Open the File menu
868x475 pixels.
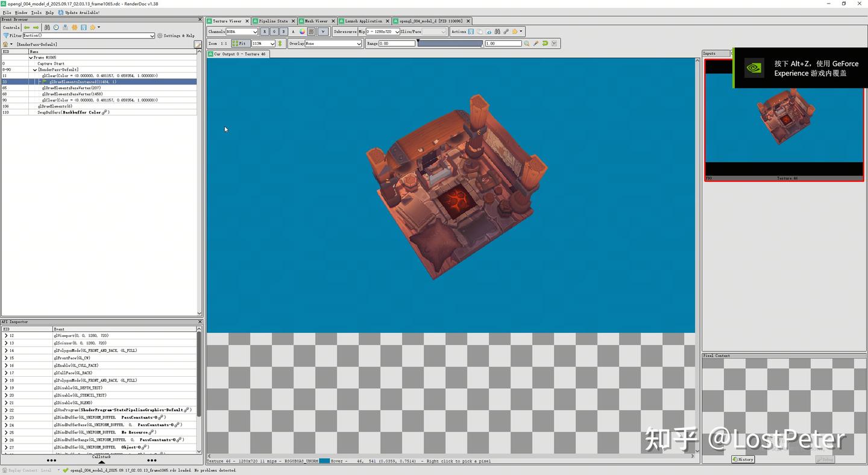(x=7, y=12)
